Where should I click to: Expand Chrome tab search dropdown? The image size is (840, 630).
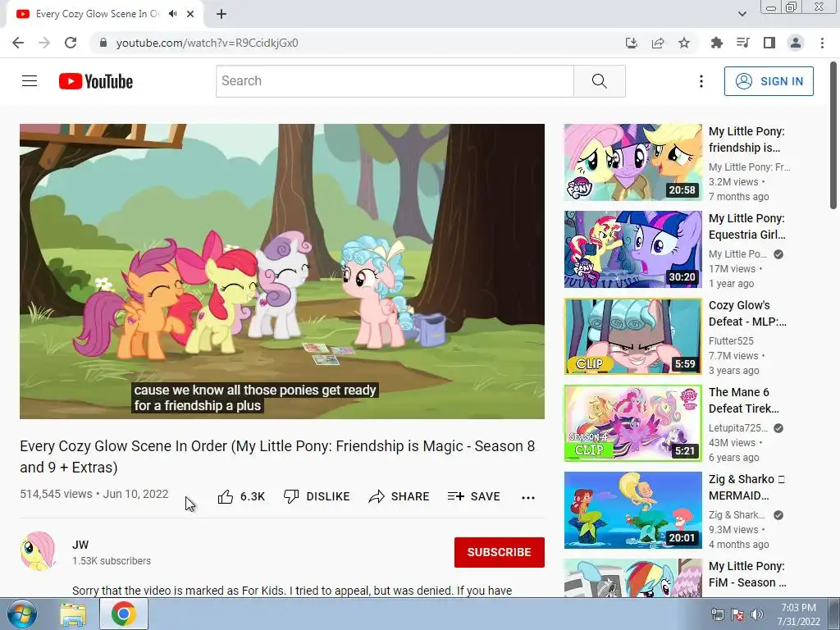742,14
